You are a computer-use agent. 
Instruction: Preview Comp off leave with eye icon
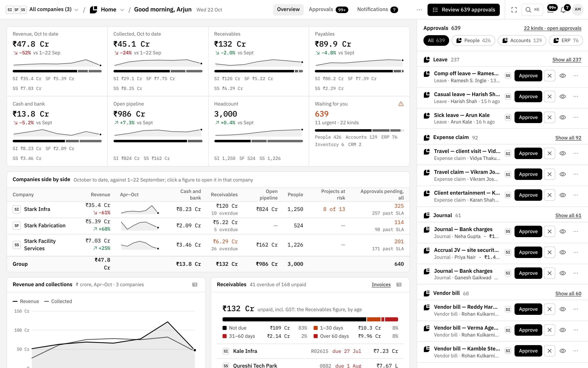(x=563, y=76)
